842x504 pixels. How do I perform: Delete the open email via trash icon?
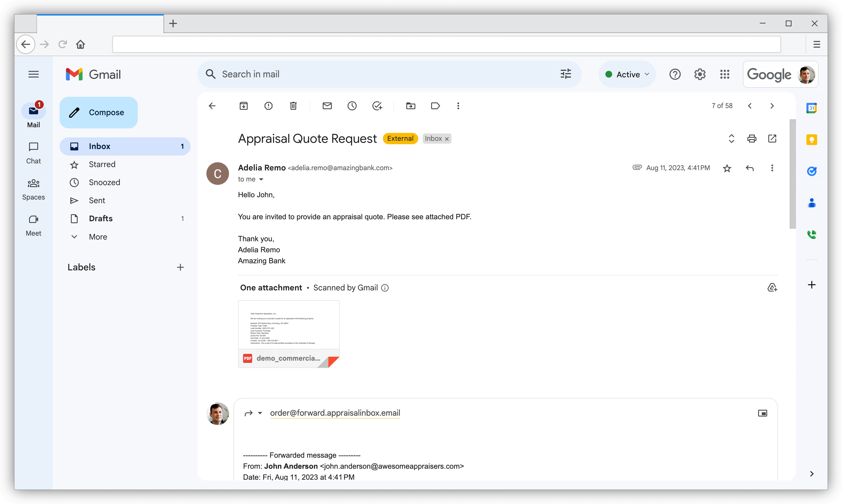[293, 106]
